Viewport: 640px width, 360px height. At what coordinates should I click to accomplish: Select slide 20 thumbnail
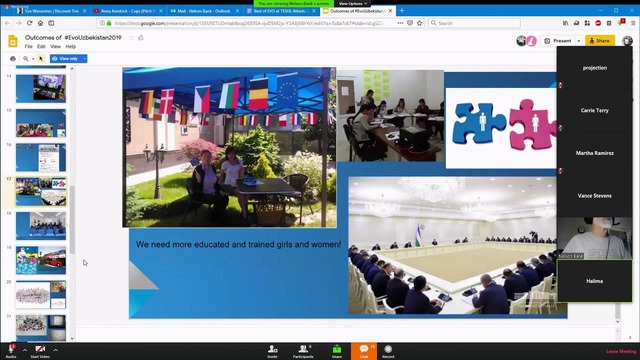point(41,294)
